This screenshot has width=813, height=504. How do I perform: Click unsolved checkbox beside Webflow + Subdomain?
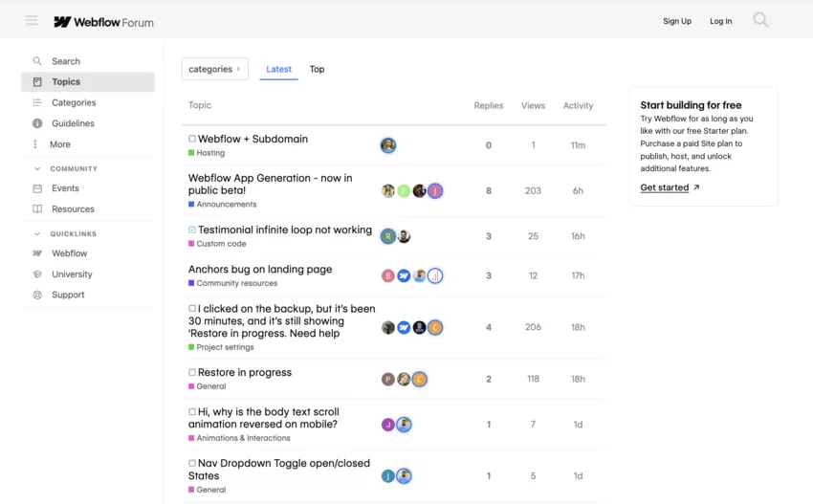(192, 139)
